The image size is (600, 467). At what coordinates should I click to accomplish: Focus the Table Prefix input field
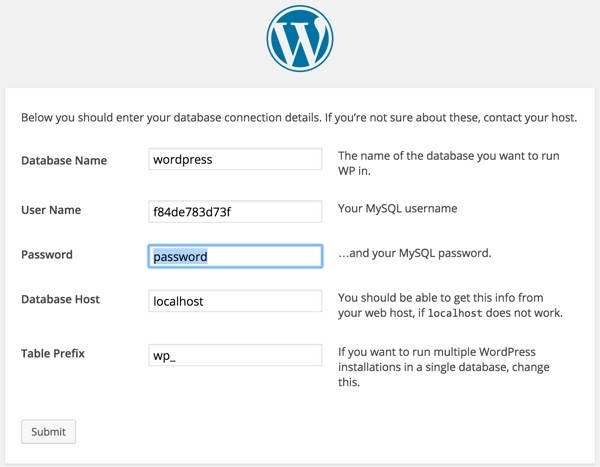point(235,355)
